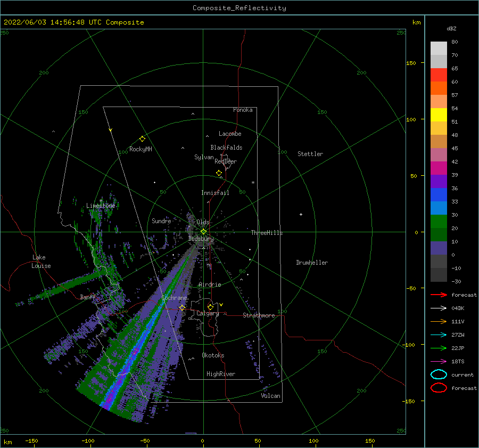
Task: Pick the orange swatch between 60 and 57
Action: 439,88
